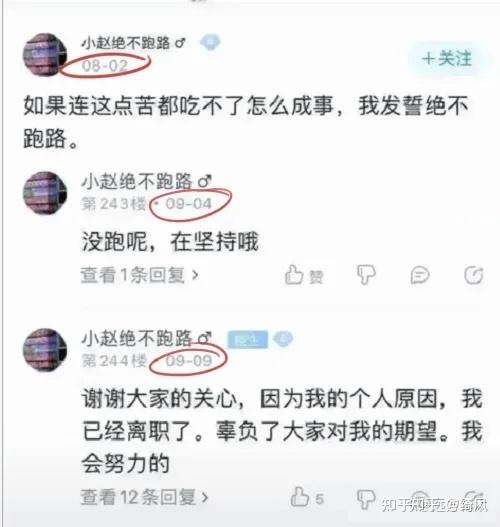Dislike the 第244楼 resignation comment
The height and width of the screenshot is (527, 500).
366,499
